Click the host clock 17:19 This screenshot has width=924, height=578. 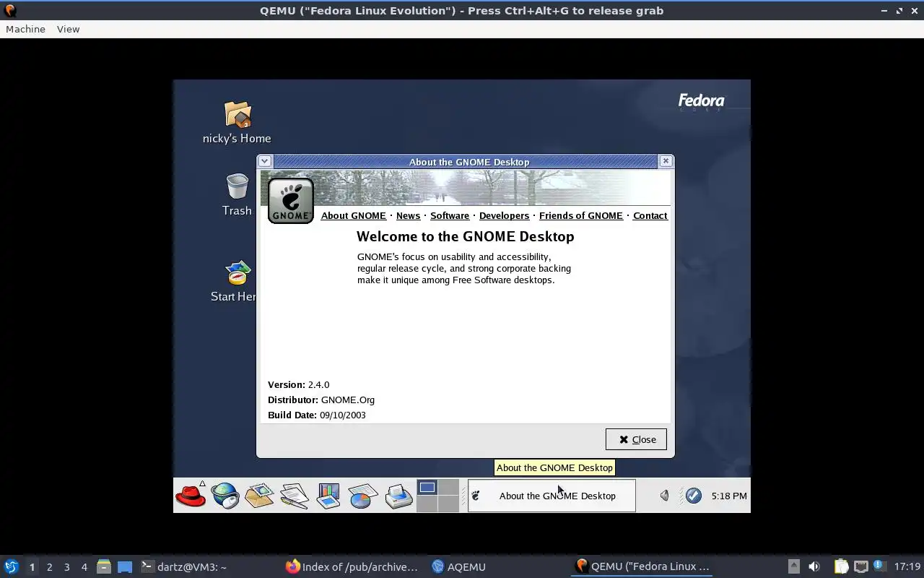coord(907,566)
